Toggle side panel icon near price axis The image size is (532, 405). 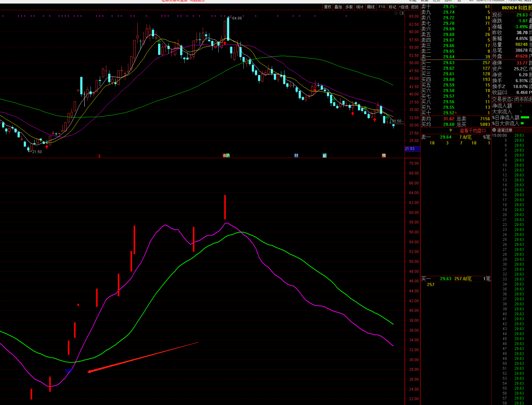tap(401, 13)
